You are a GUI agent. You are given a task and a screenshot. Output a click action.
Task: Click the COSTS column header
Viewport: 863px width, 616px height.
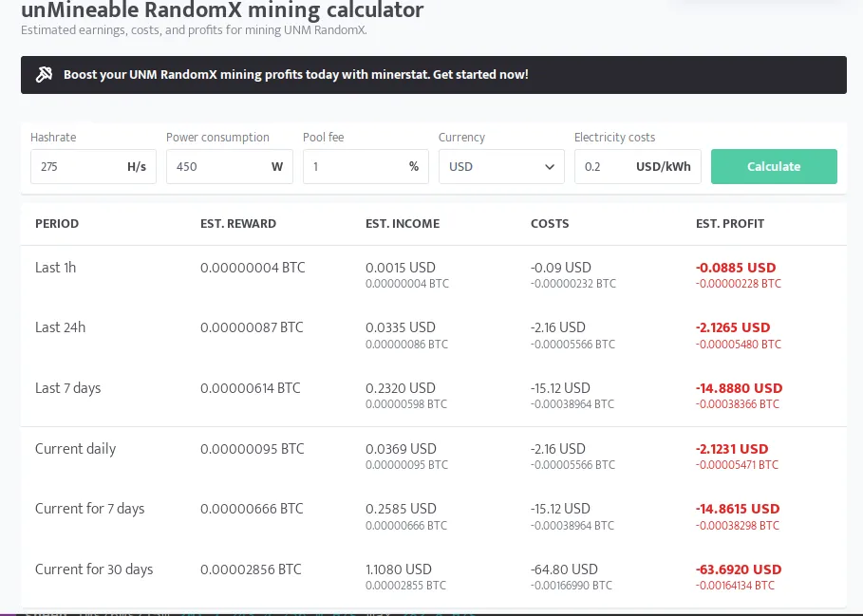550,224
